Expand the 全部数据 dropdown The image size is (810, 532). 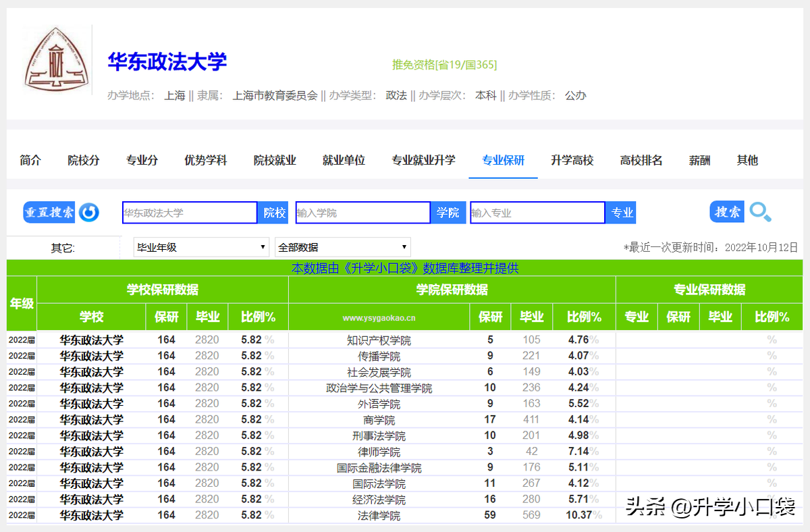pyautogui.click(x=343, y=247)
